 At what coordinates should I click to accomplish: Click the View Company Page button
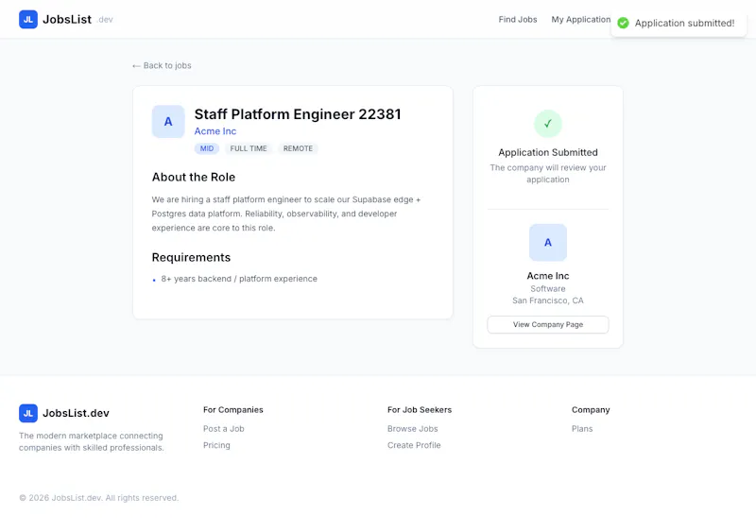[x=548, y=325]
